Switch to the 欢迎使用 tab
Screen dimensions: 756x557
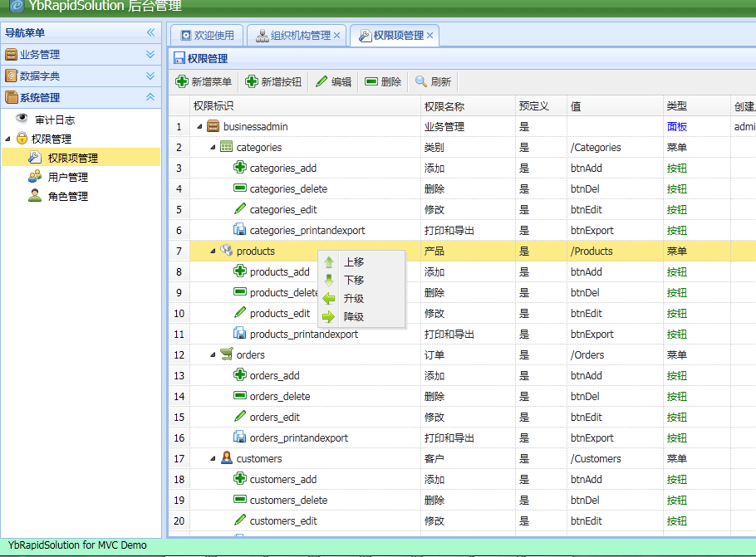(x=208, y=35)
